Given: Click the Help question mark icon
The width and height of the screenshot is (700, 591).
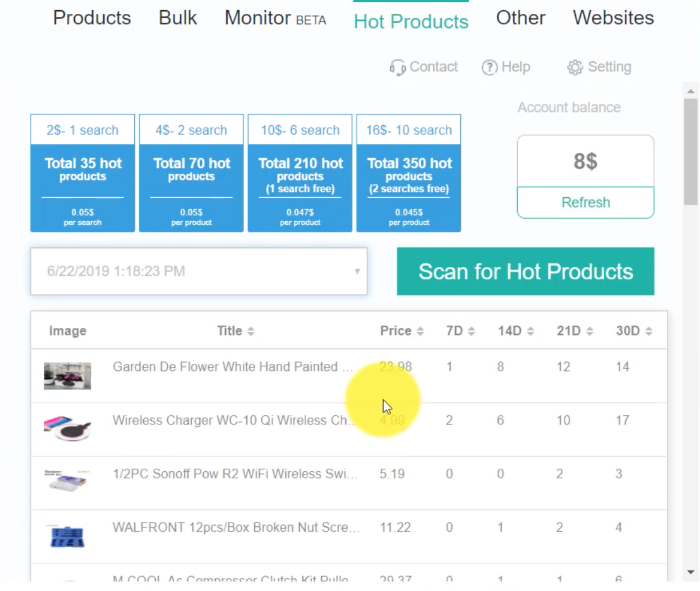Looking at the screenshot, I should click(x=489, y=67).
